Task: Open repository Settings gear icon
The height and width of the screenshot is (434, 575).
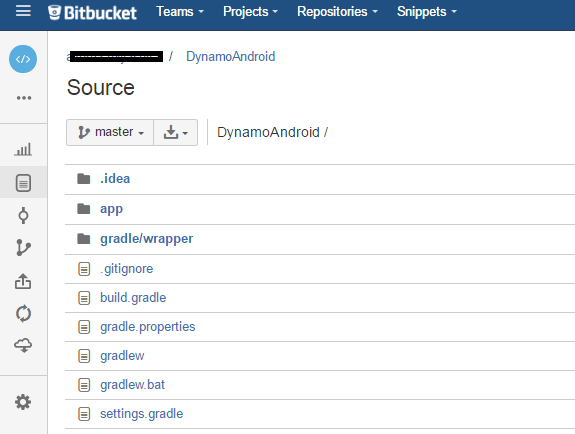Action: click(23, 402)
